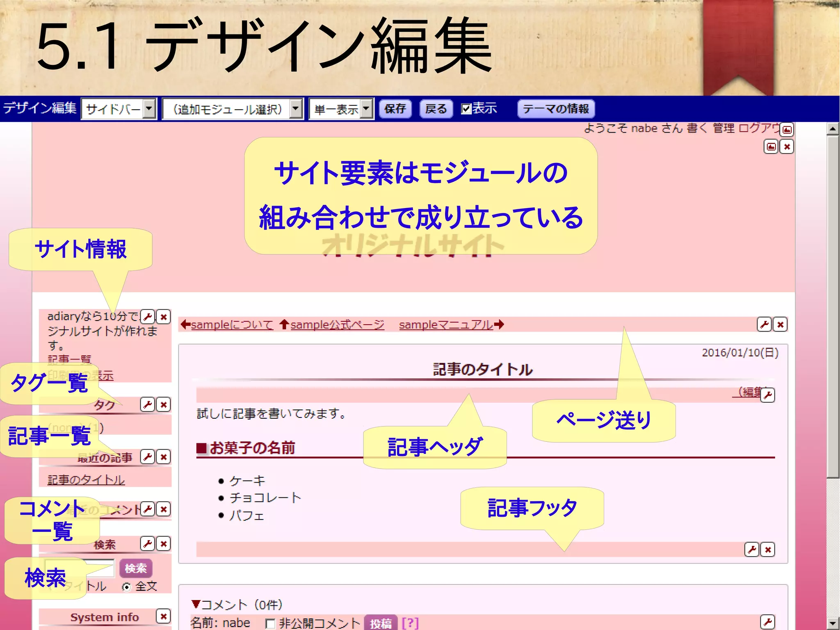Open 記事のタイトル link in recent articles
840x630 pixels.
pyautogui.click(x=86, y=479)
